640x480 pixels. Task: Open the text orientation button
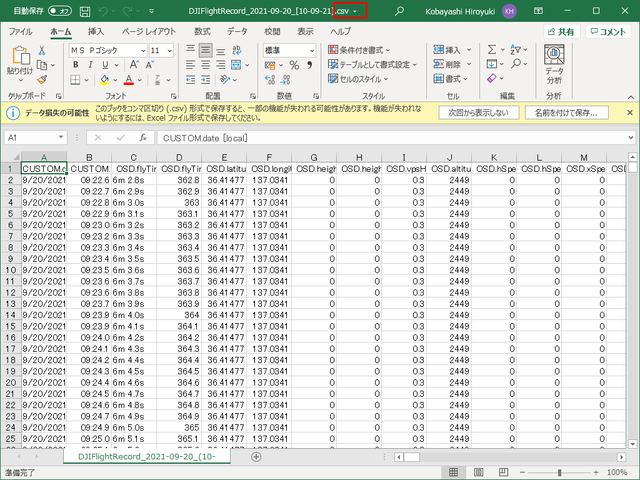(225, 80)
